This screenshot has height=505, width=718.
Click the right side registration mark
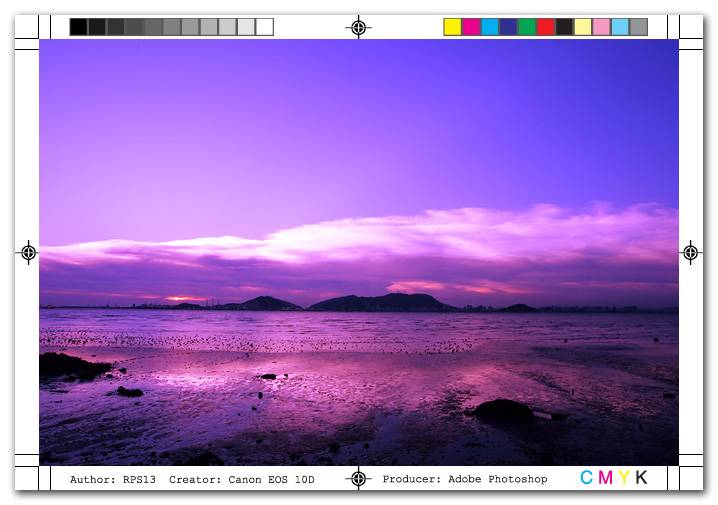tap(691, 252)
